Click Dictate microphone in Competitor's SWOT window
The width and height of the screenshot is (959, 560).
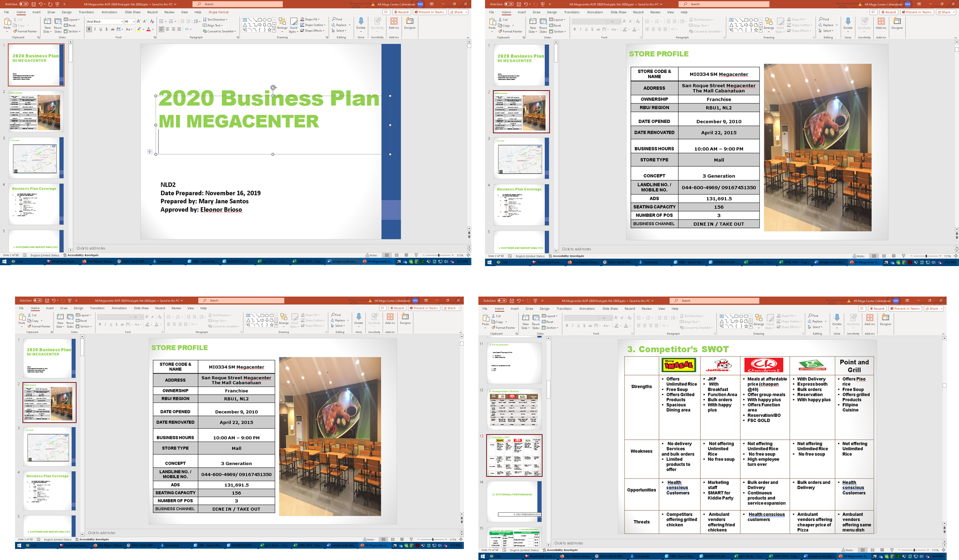[x=837, y=318]
